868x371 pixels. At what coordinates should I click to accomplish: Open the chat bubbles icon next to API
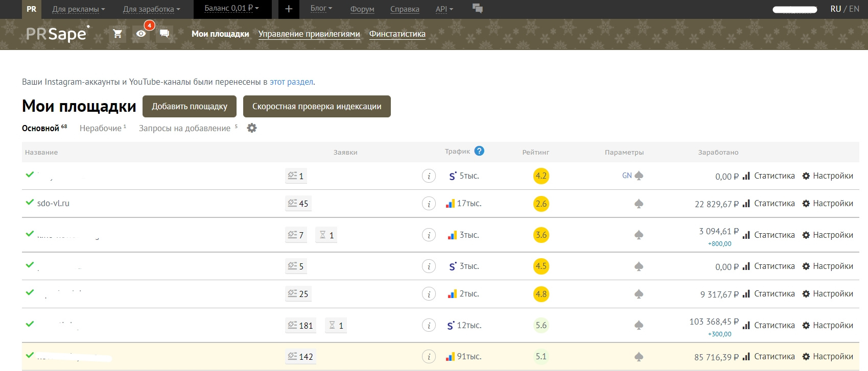(x=478, y=8)
